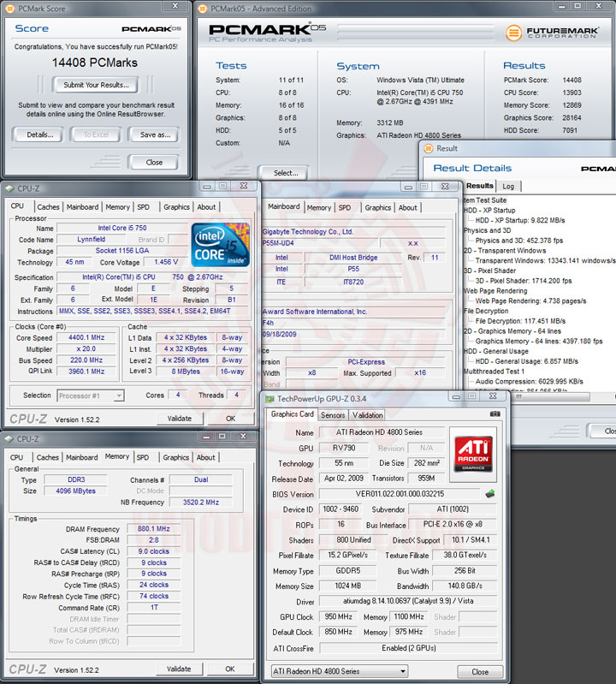Click the ATI Radeon logo in GPU-Z
This screenshot has width=616, height=684.
(x=473, y=454)
